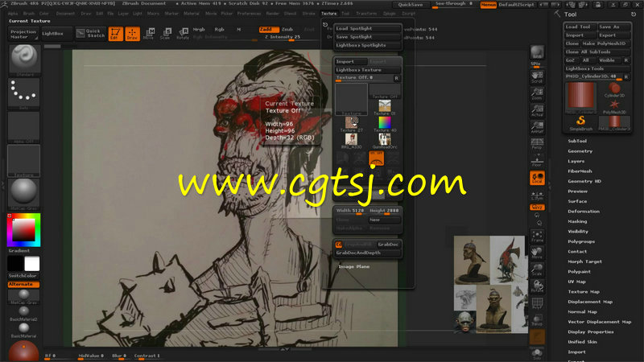Expand the Deformation section
The height and width of the screenshot is (362, 644).
(584, 212)
